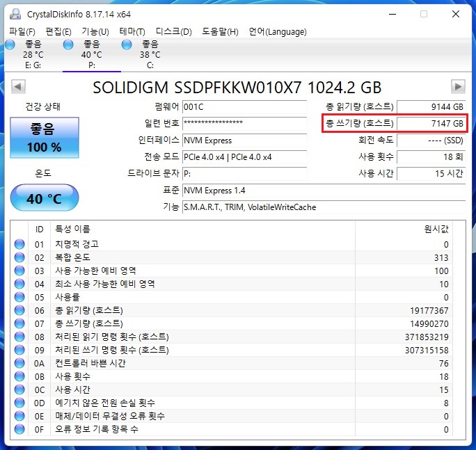Click raw value 10 for 최소 사용 가능한 예비 영역
This screenshot has height=450, width=476.
[444, 284]
